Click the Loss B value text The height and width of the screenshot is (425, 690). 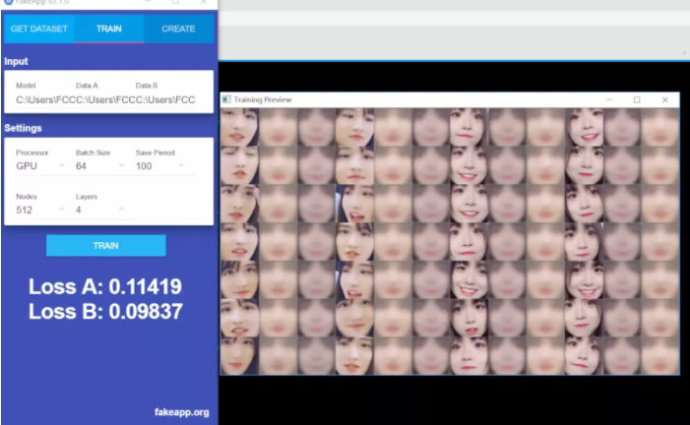pos(106,311)
